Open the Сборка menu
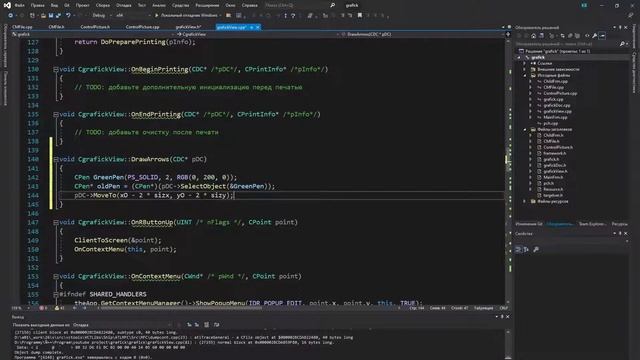640x360 pixels. tap(102, 5)
